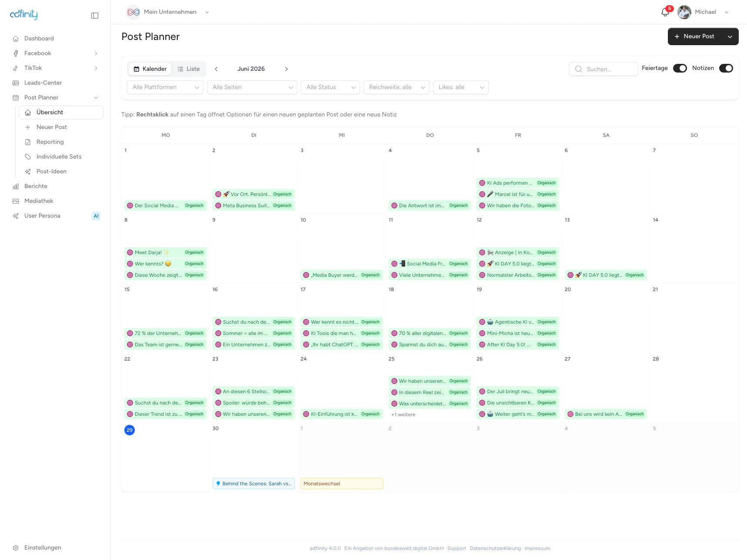Open Leads-Center menu item

click(55, 83)
